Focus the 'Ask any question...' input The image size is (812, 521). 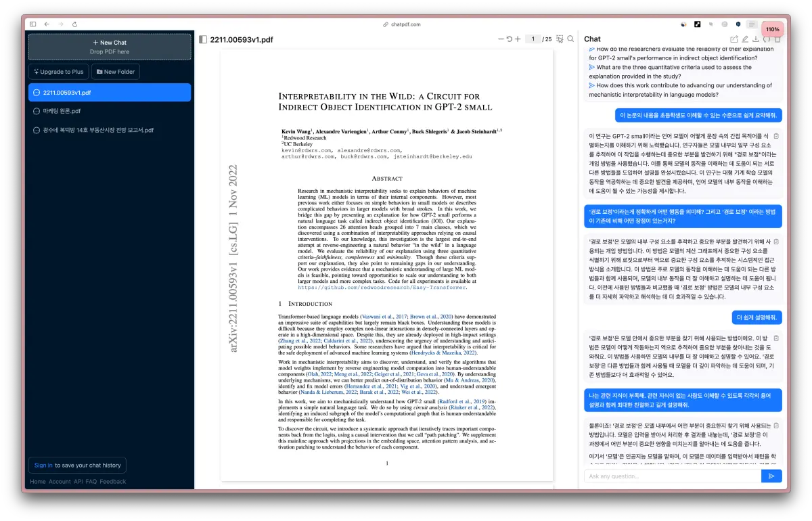pos(673,476)
